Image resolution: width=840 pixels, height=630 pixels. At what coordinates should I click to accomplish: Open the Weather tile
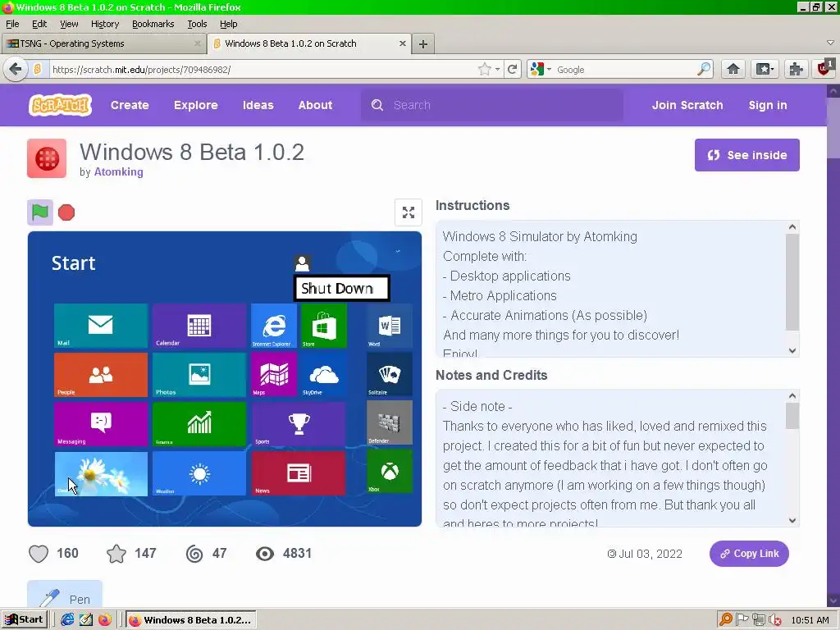[199, 473]
